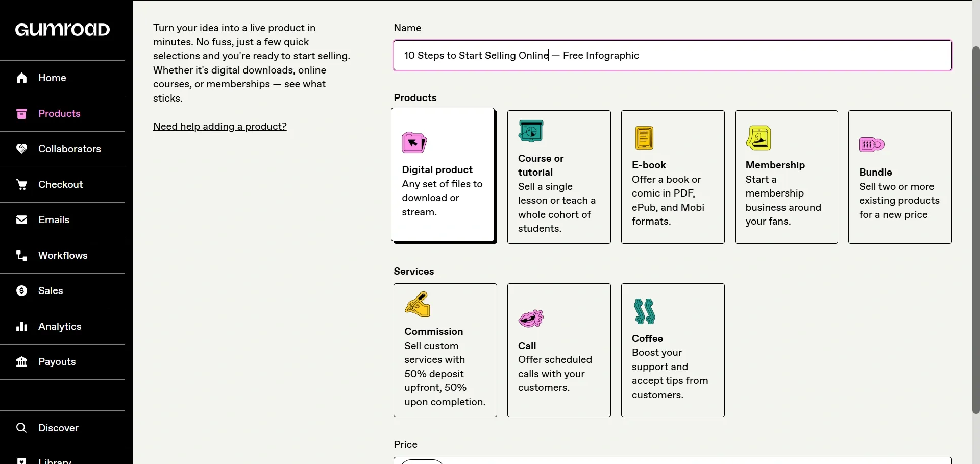This screenshot has width=980, height=464.
Task: Click the Sales dollar coin icon
Action: coord(21,291)
